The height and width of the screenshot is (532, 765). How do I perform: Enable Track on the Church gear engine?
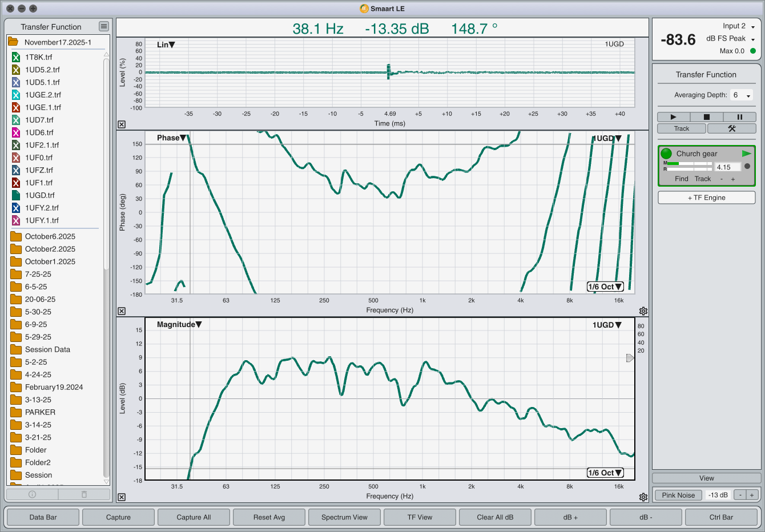pos(703,179)
